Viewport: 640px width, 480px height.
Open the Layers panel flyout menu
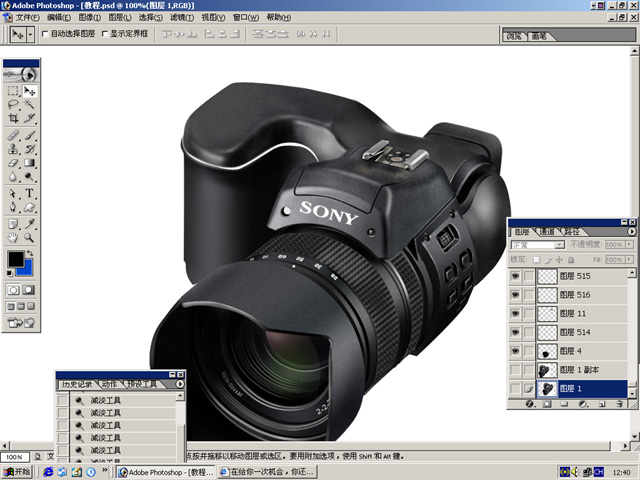631,231
